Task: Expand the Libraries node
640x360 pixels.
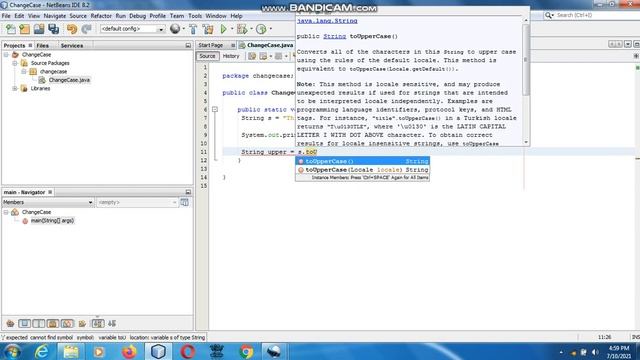Action: pyautogui.click(x=15, y=89)
